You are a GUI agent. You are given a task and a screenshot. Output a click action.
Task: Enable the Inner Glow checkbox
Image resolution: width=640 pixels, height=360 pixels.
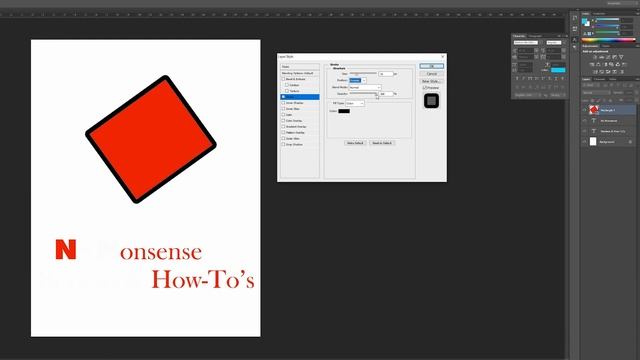[283, 109]
